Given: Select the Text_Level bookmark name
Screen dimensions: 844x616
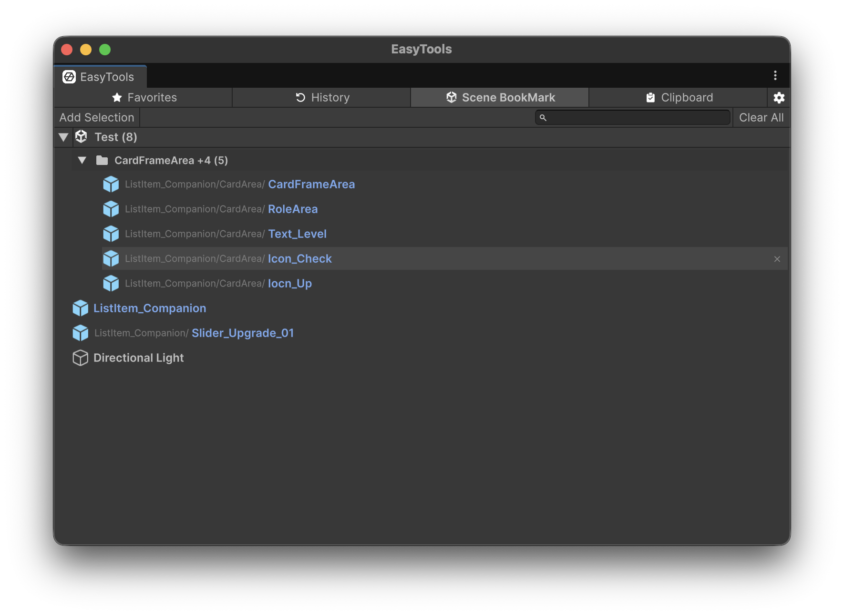Looking at the screenshot, I should pos(297,234).
